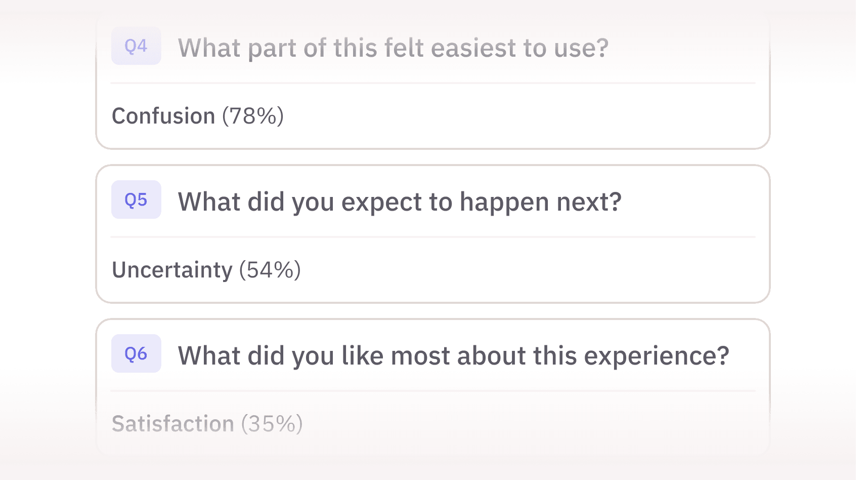Select the Uncertainty answer label
Image resolution: width=868 pixels, height=480 pixels.
(172, 270)
